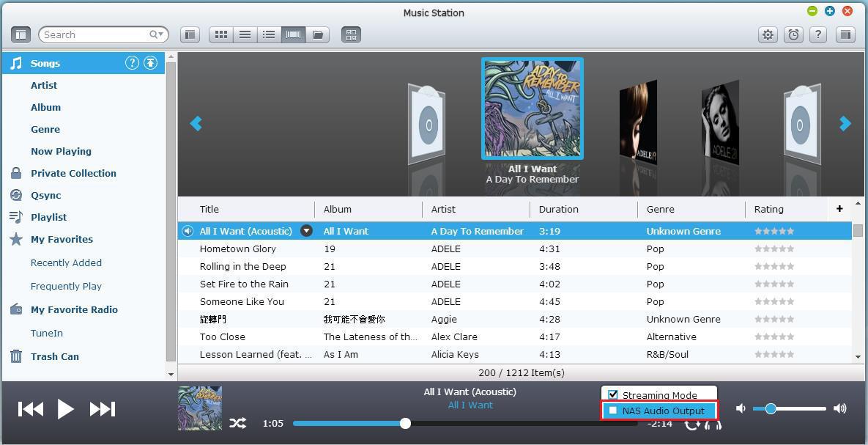Click the All I Want album link in player bar
Image resolution: width=868 pixels, height=445 pixels.
[470, 405]
